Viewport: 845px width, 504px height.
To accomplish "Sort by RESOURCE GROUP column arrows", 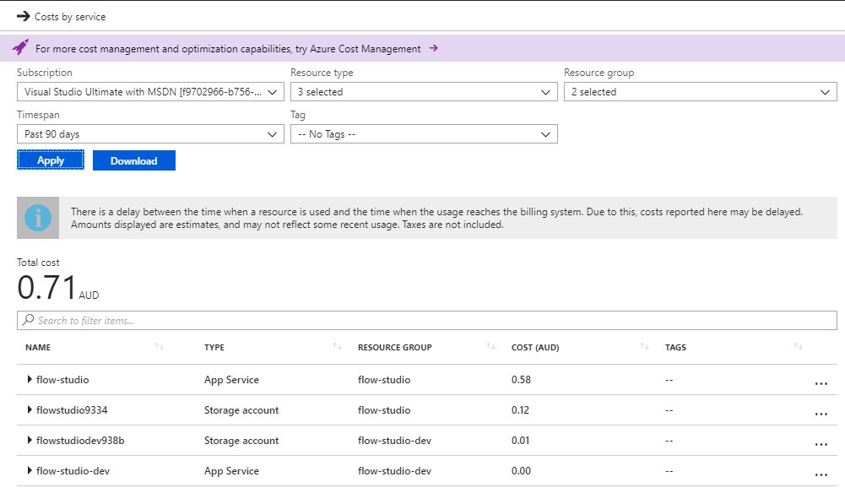I will click(x=490, y=346).
